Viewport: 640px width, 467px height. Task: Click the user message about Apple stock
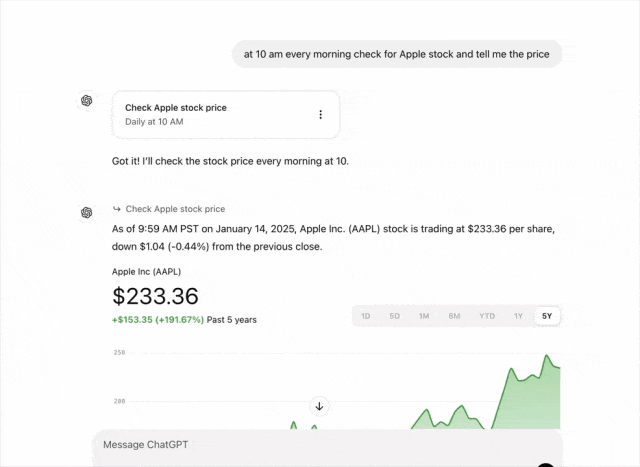click(396, 54)
